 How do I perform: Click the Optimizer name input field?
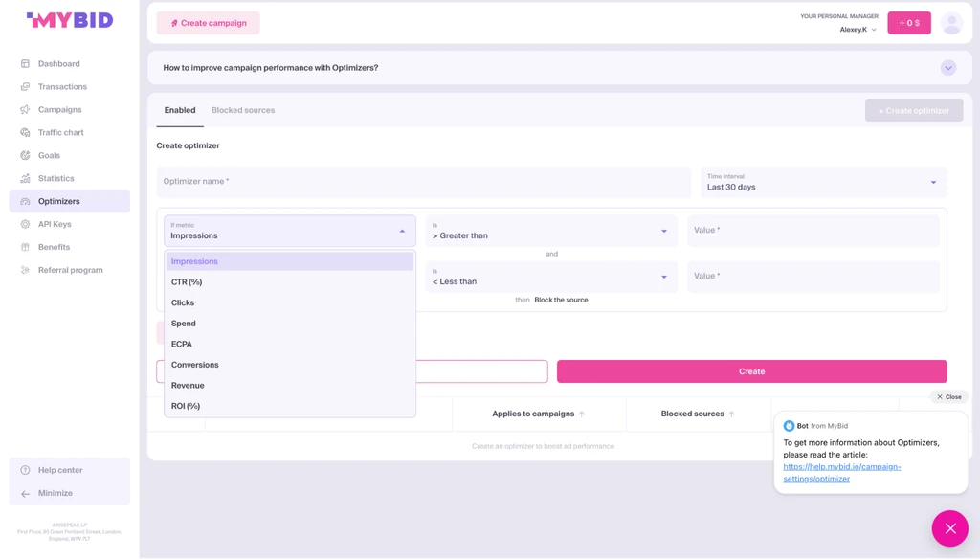pyautogui.click(x=424, y=181)
